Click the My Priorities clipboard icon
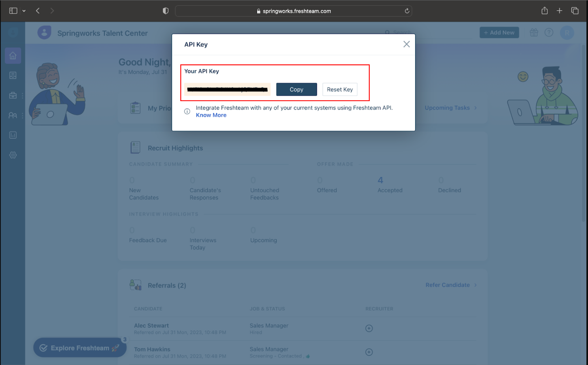This screenshot has width=588, height=365. [135, 107]
